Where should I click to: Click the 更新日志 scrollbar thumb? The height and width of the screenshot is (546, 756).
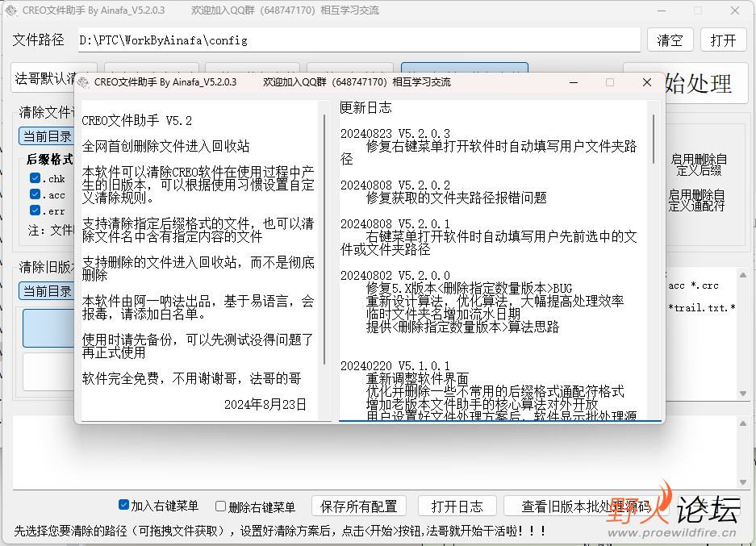click(x=654, y=138)
